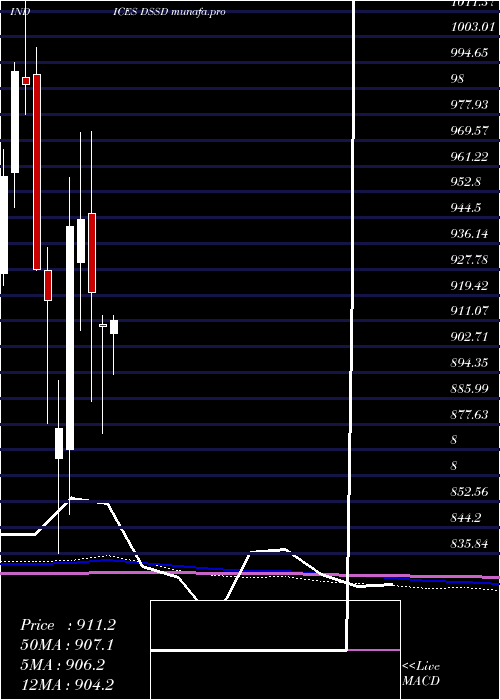Click the 944.5 price label
Image resolution: width=500 pixels, height=700 pixels.
click(x=466, y=208)
